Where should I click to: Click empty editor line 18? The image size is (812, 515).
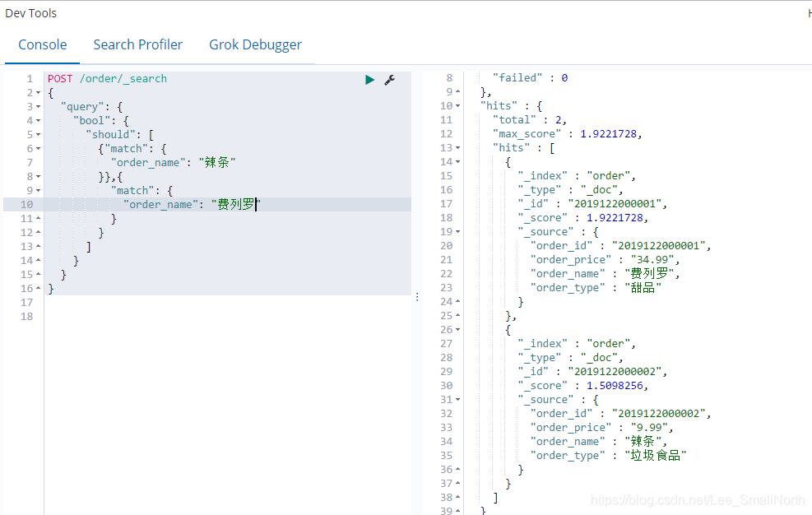tap(228, 317)
